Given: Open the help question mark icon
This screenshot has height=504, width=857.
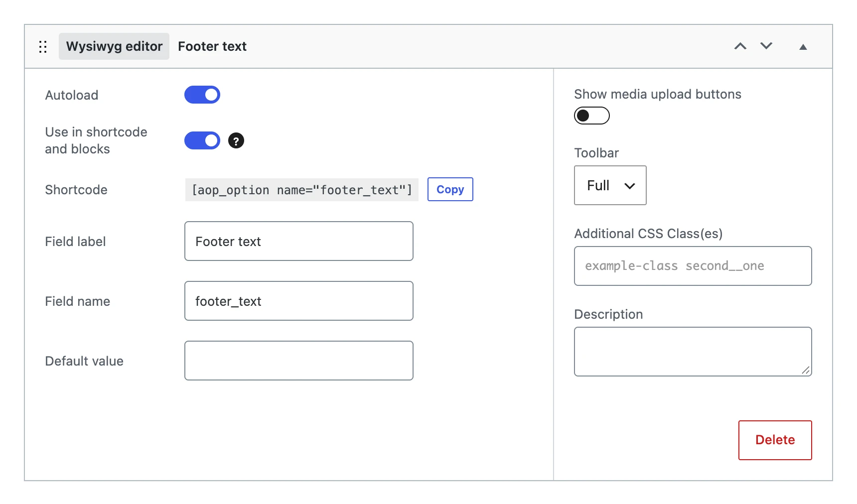Looking at the screenshot, I should pos(236,141).
